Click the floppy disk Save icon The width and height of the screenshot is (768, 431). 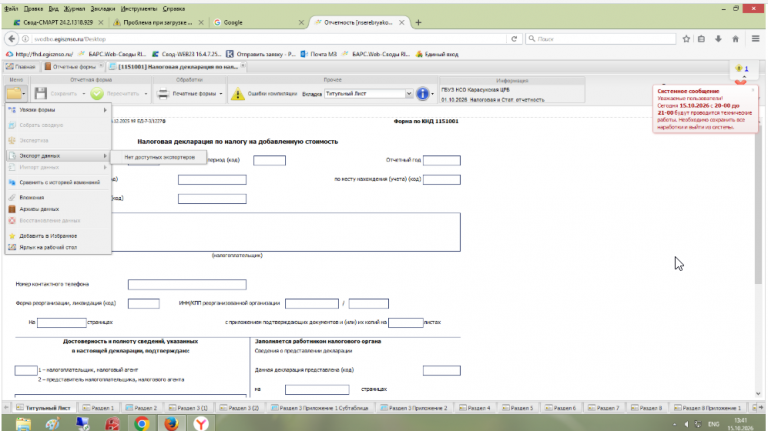41,93
